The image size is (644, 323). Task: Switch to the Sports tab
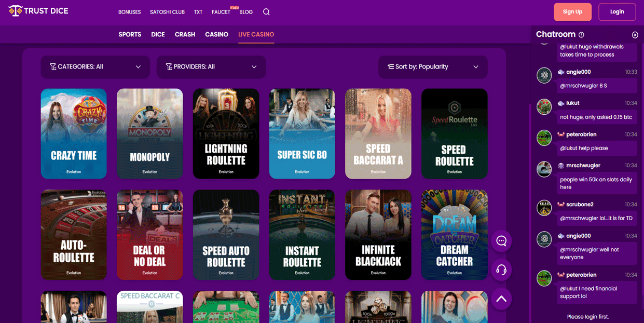pos(130,34)
